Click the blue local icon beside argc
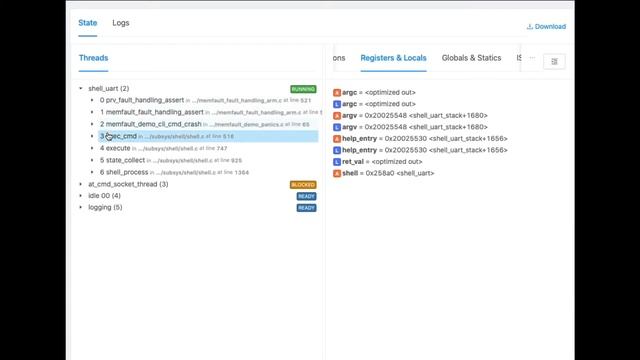This screenshot has width=640, height=360. pos(337,104)
